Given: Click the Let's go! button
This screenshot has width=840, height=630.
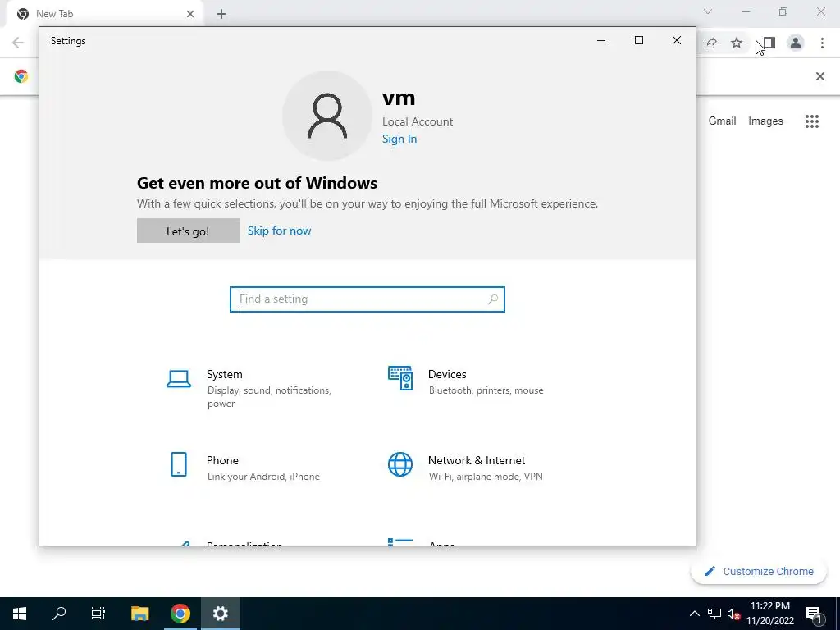Looking at the screenshot, I should (x=188, y=231).
